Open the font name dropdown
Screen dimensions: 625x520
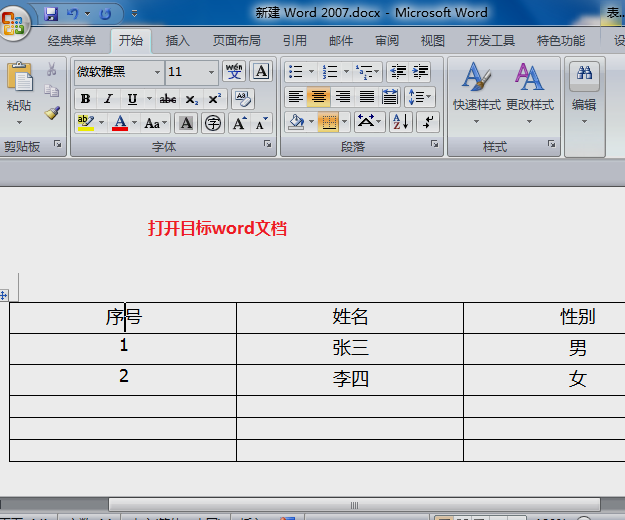[x=157, y=72]
